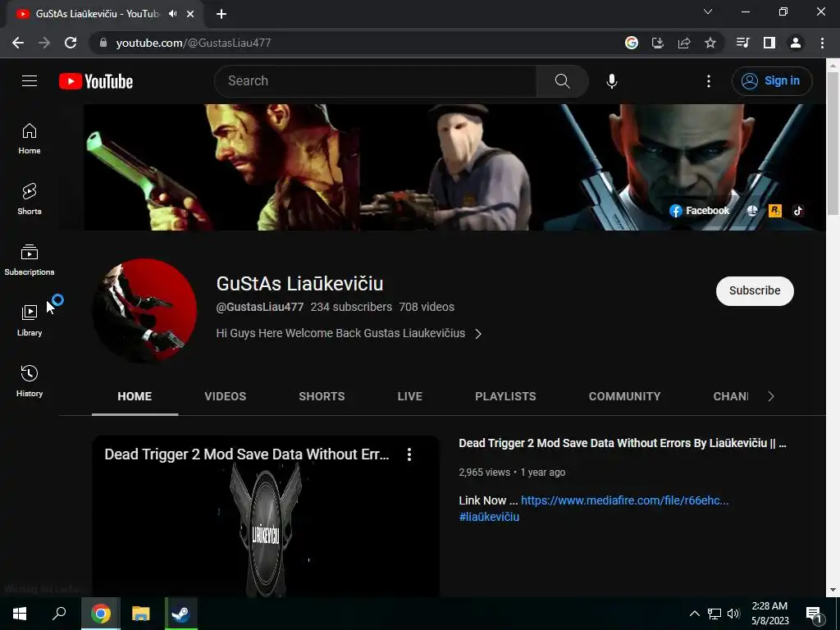Open the featured video player options menu
840x630 pixels.
tap(409, 454)
